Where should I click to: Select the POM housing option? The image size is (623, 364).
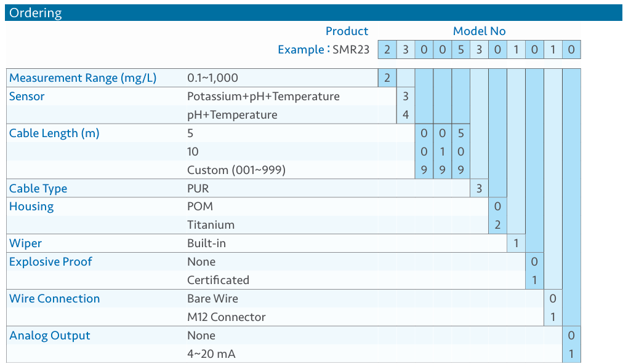[x=200, y=207]
